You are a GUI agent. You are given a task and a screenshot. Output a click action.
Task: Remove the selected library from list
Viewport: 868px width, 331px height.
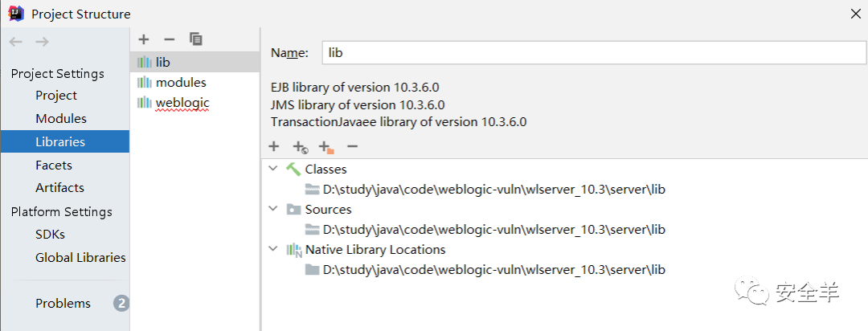[x=170, y=39]
